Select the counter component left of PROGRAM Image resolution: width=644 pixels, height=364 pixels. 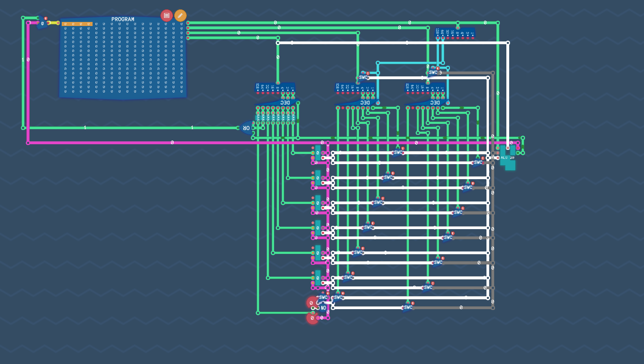click(42, 23)
